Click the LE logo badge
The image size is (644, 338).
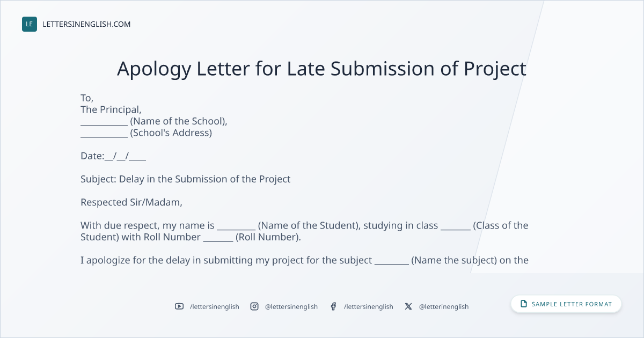(30, 24)
